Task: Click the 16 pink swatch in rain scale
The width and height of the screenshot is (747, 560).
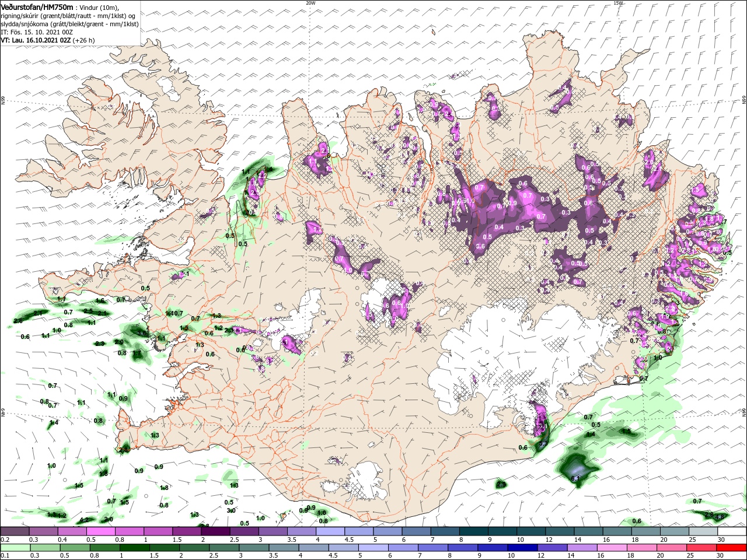Action: 612,548
